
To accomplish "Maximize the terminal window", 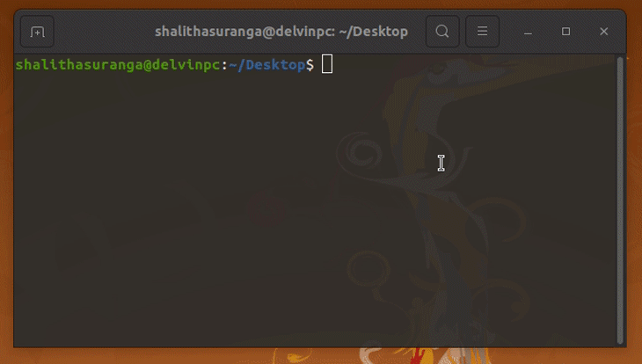I will (x=565, y=32).
